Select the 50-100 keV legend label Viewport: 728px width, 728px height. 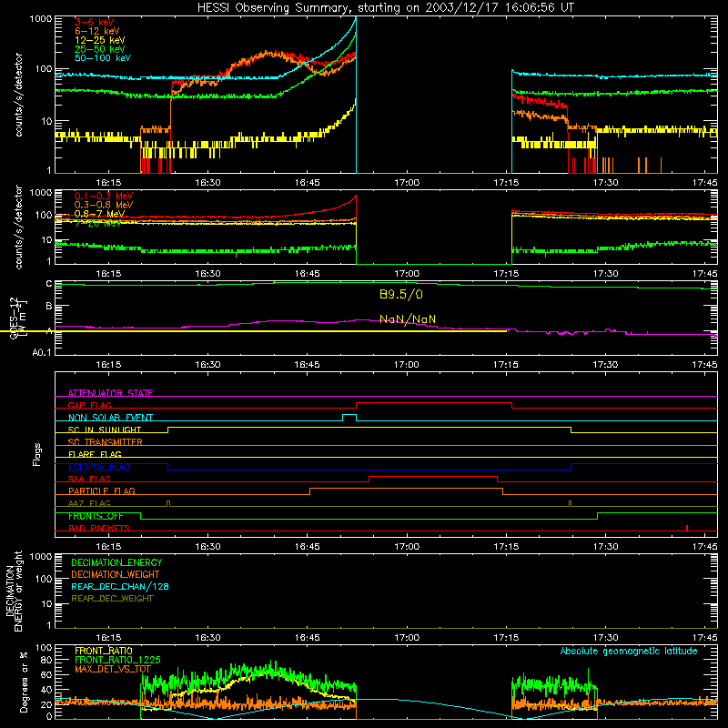point(103,58)
